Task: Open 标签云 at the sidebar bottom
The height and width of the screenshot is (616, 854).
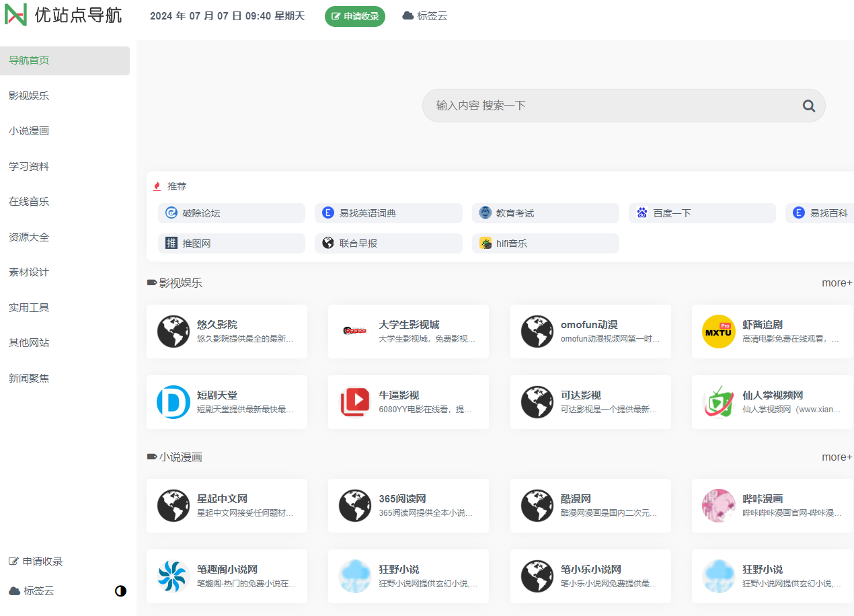Action: click(31, 591)
